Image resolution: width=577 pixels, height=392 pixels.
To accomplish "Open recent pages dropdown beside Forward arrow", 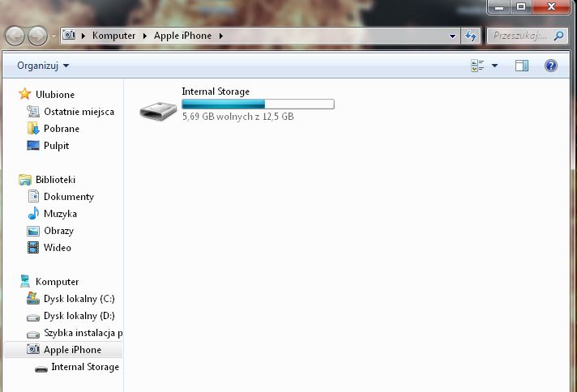I will [53, 36].
